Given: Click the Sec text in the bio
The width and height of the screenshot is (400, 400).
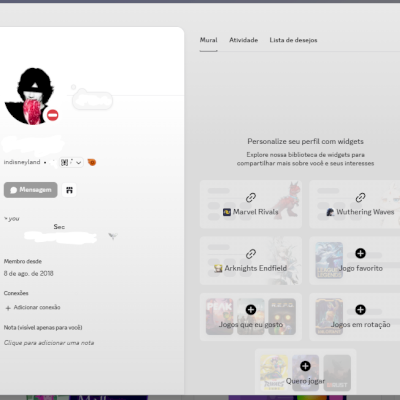Looking at the screenshot, I should click(x=59, y=227).
